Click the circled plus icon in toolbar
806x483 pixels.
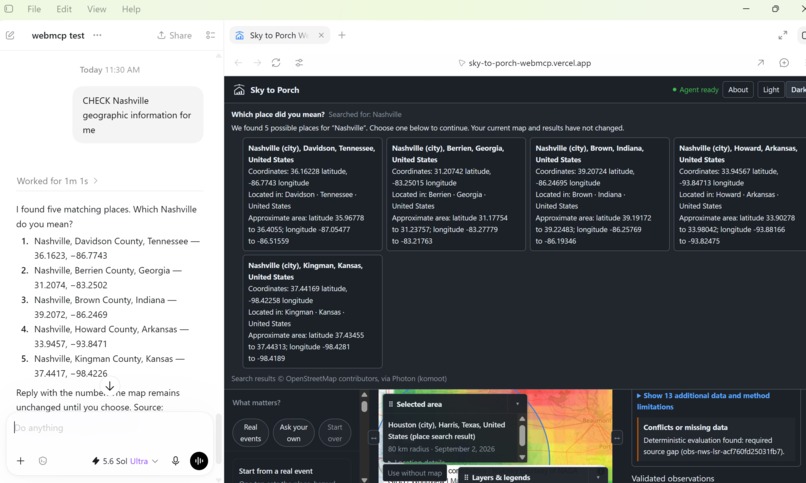784,63
